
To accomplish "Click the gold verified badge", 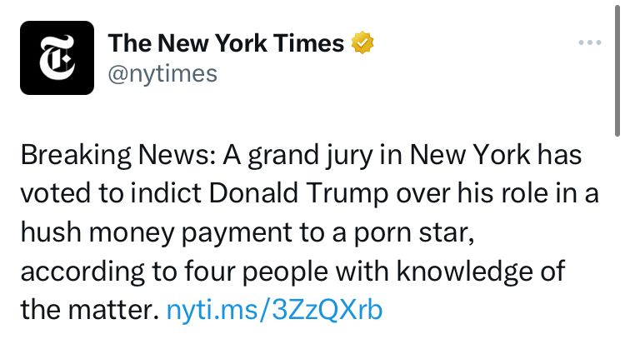I will point(364,42).
